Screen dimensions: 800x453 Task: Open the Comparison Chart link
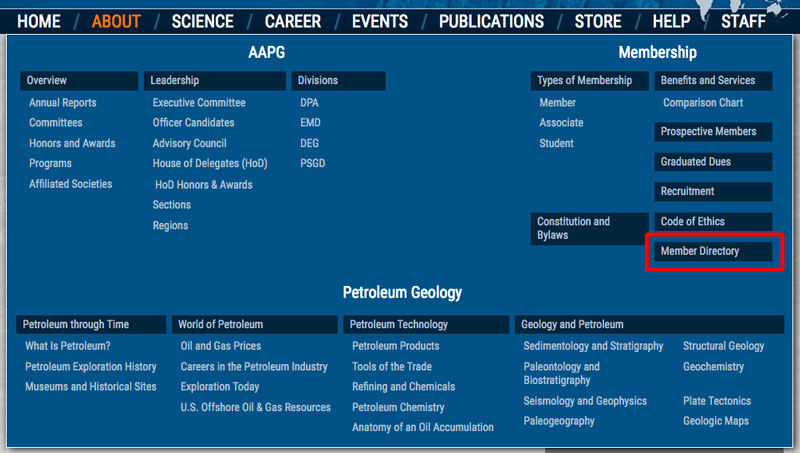(x=703, y=103)
